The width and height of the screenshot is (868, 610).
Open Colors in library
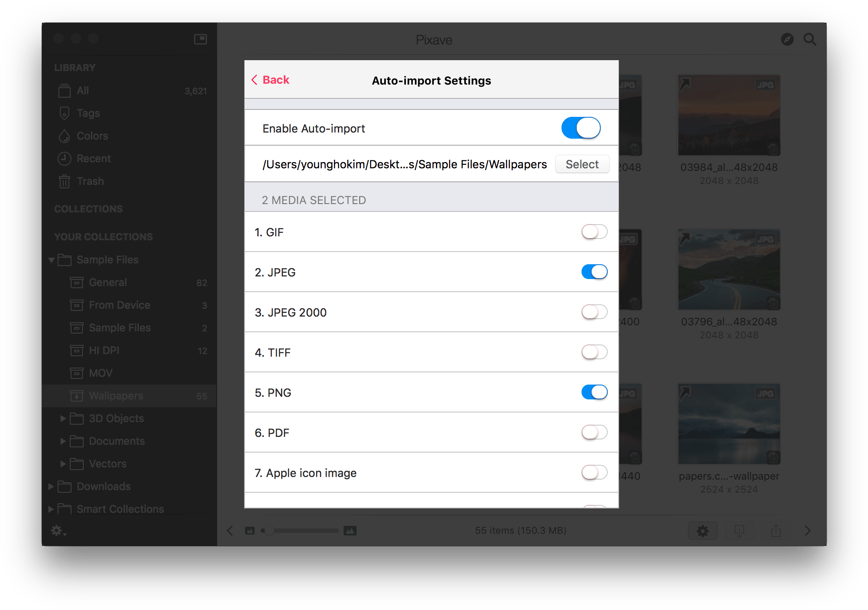coord(129,136)
